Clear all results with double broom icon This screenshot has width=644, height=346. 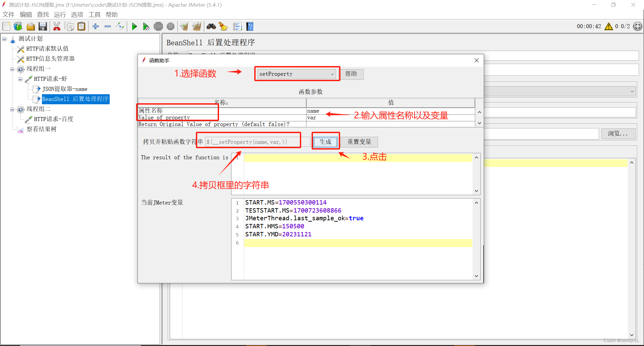(197, 26)
